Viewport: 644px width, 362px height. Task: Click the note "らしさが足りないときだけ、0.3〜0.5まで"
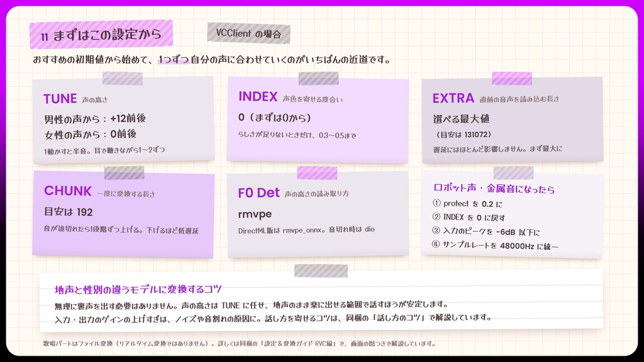tap(297, 135)
